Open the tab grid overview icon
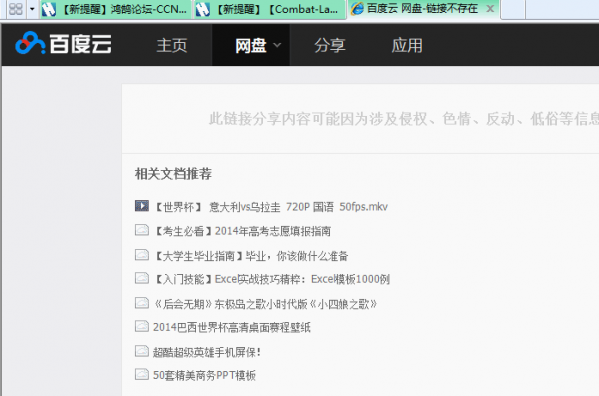Screen dimensions: 599x396 16,9
